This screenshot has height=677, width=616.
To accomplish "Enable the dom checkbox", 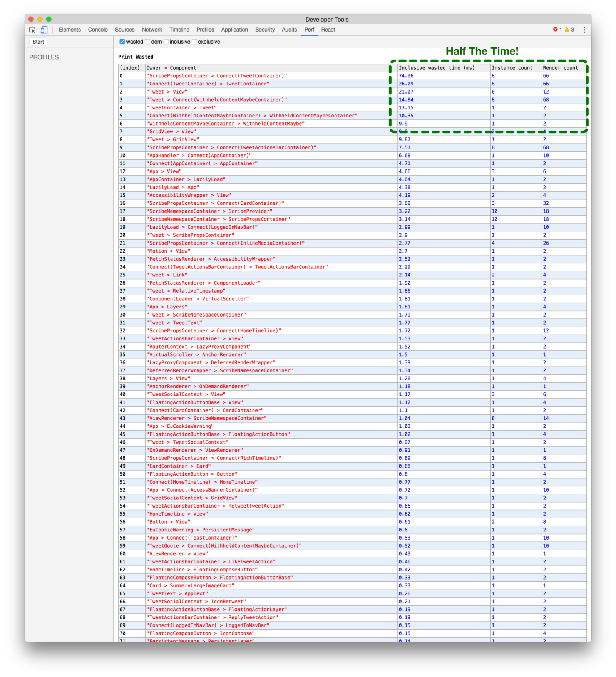I will 147,42.
